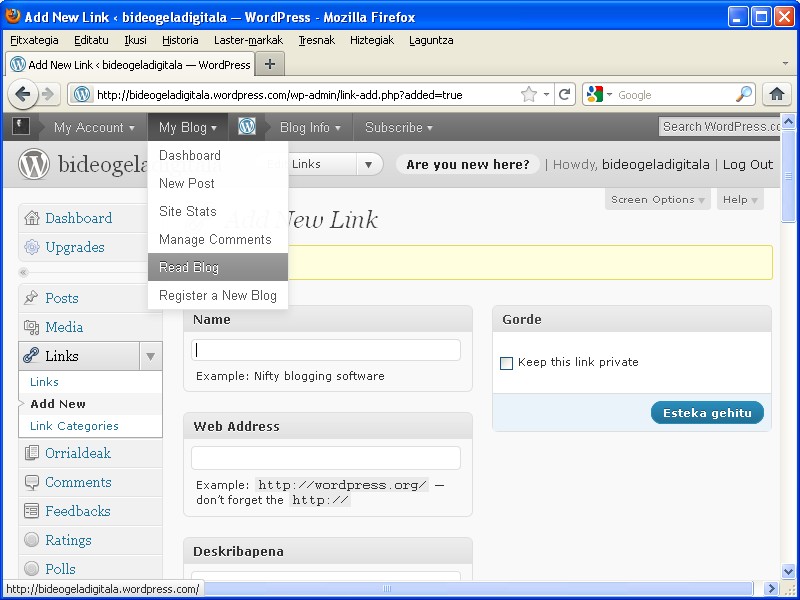Open a new tab with the plus button

point(270,64)
